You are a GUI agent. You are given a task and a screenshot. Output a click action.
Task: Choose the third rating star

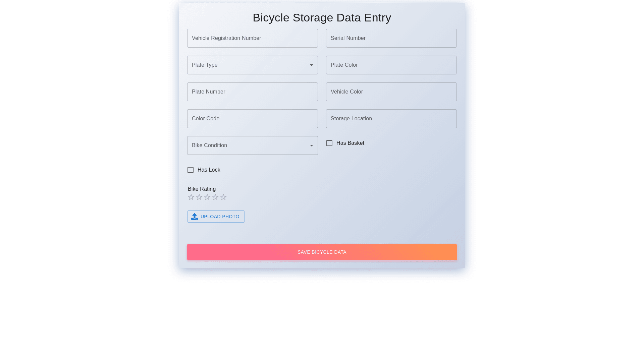click(207, 197)
